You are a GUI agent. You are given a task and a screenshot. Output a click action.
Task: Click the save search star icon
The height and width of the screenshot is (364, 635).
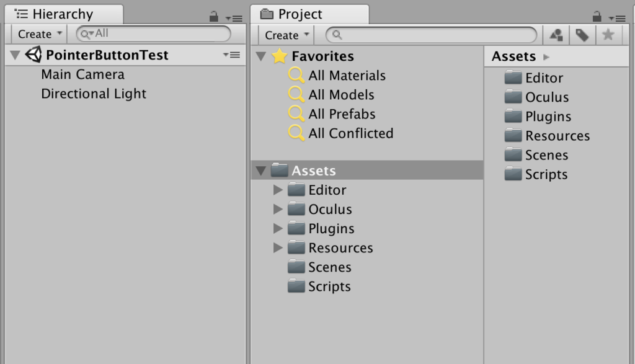coord(608,35)
